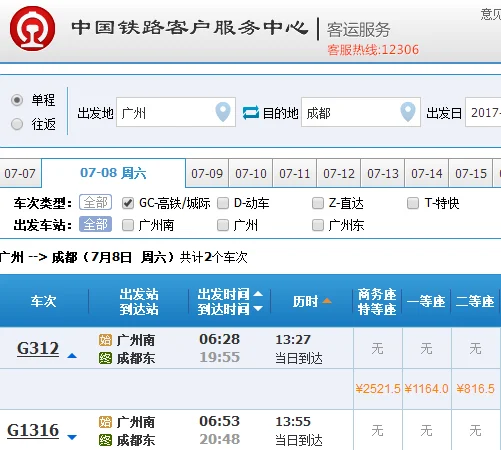
Task: Click 全部 button for train types
Action: click(95, 202)
